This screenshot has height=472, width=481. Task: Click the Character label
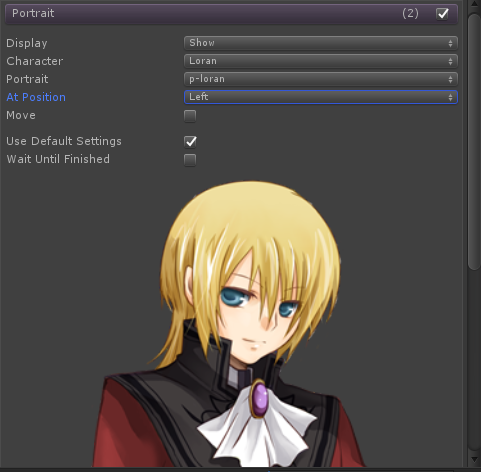[x=35, y=61]
